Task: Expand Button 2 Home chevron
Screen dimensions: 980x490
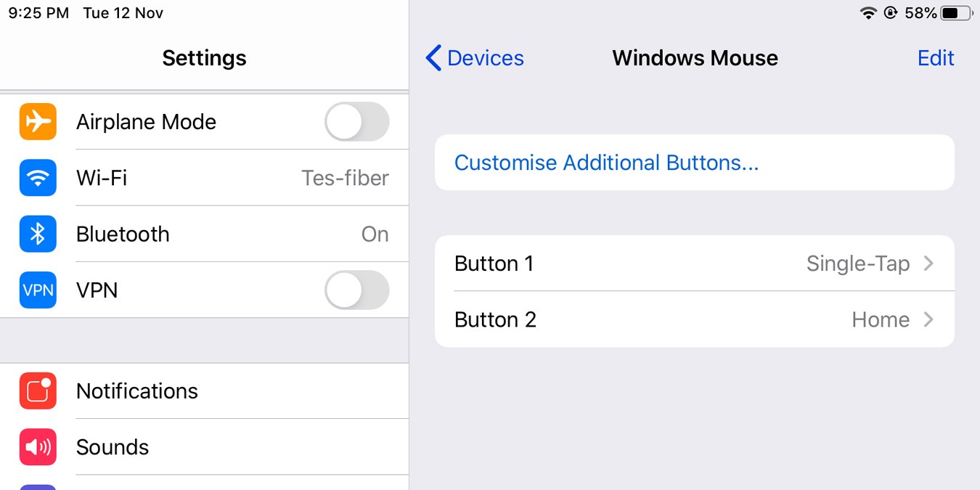Action: 928,319
